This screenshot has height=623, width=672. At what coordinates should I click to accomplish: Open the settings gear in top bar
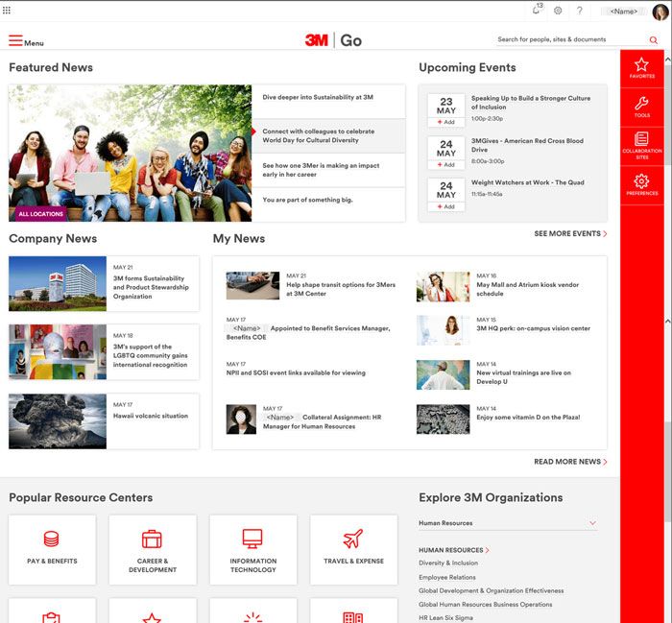[x=558, y=11]
